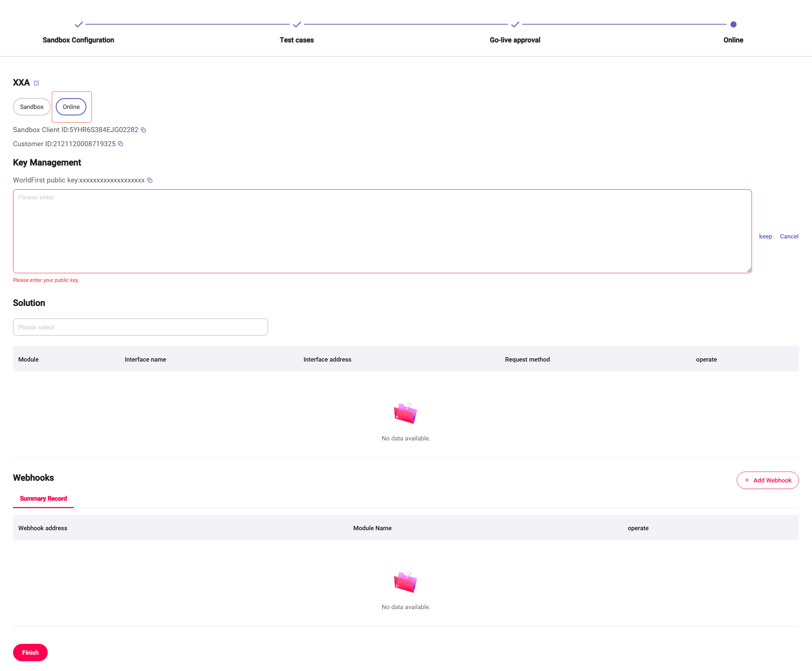Click the Interface name column header

click(x=145, y=359)
